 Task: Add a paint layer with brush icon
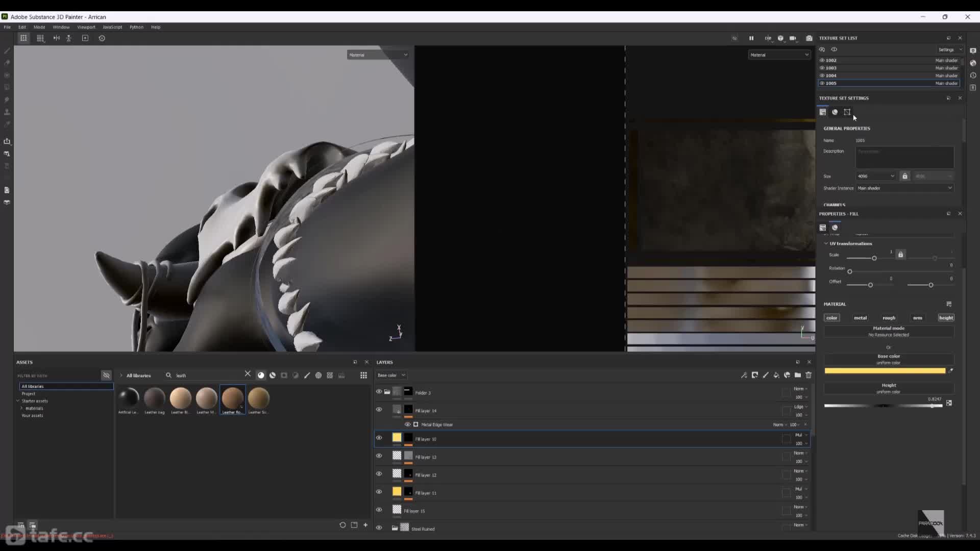click(x=766, y=375)
